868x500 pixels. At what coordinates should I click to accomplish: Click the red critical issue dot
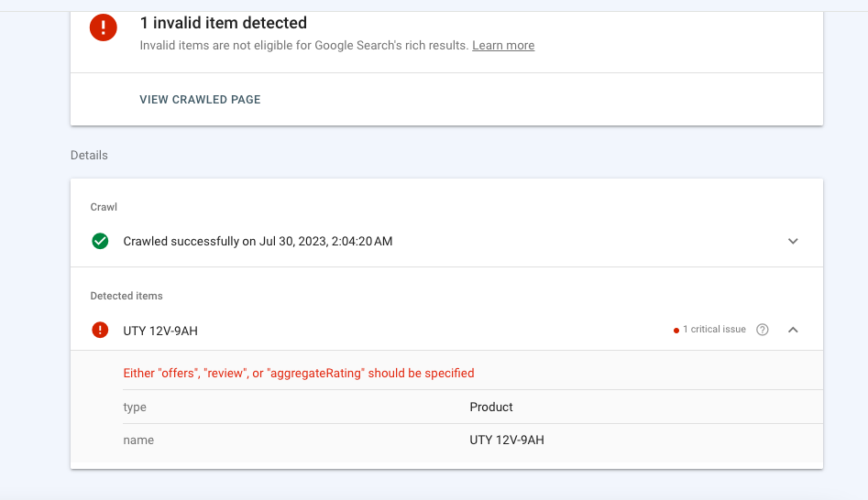click(676, 330)
